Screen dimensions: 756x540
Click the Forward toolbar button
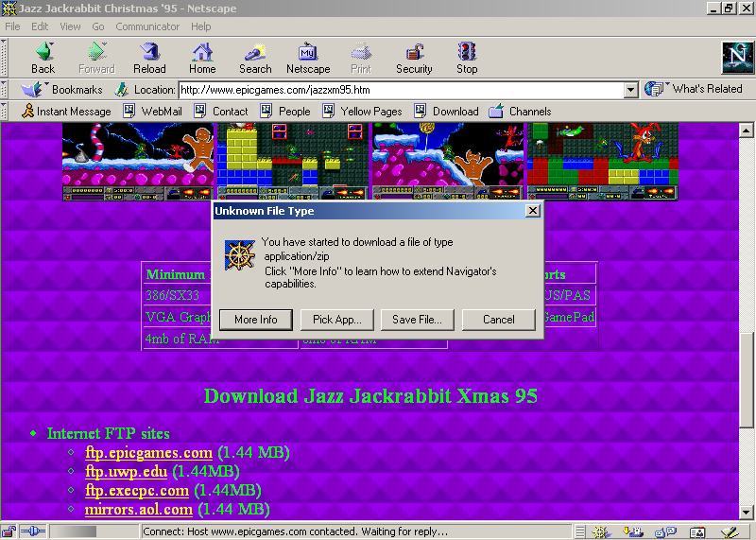[96, 58]
